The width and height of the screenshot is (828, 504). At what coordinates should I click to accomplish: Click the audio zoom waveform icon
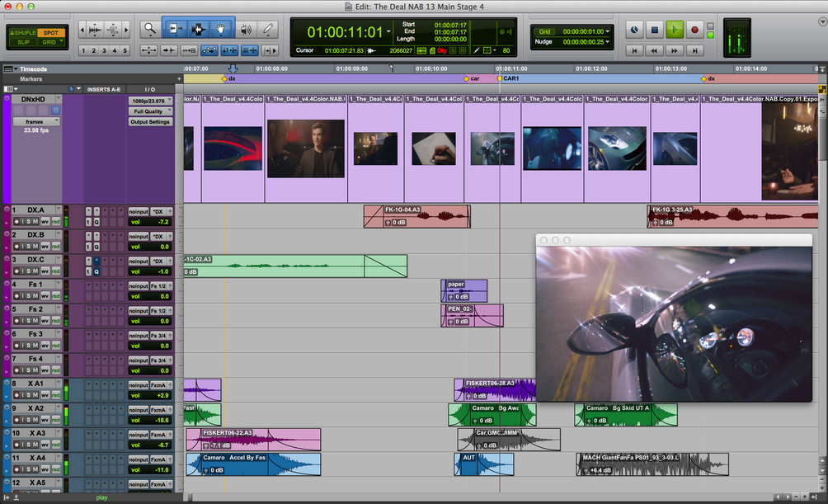tap(95, 30)
